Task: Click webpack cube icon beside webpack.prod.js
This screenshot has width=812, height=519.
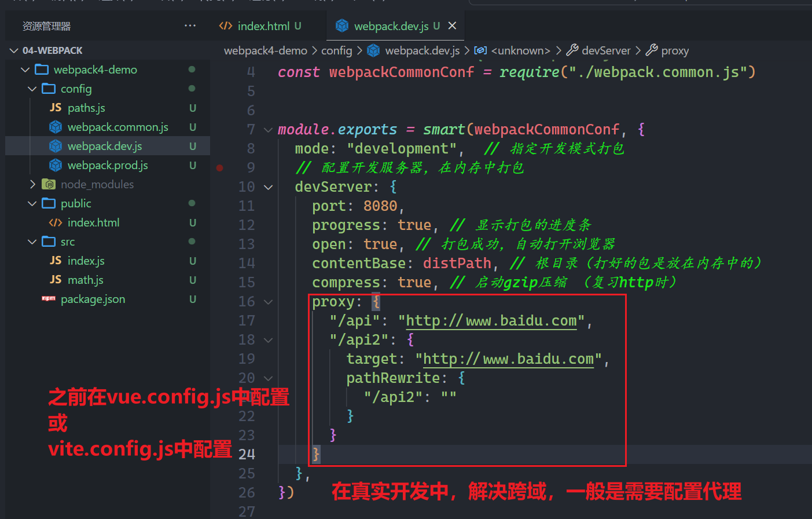Action: pos(56,165)
